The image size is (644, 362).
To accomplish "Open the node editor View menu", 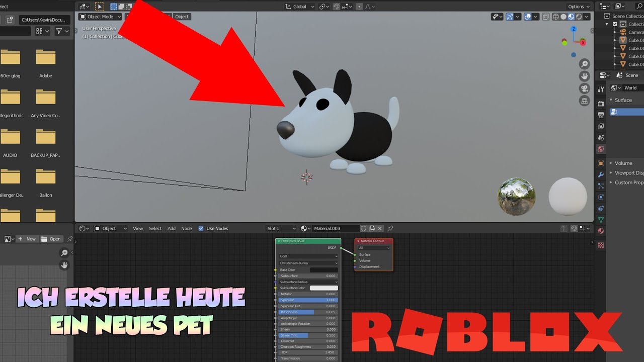I will [x=138, y=228].
